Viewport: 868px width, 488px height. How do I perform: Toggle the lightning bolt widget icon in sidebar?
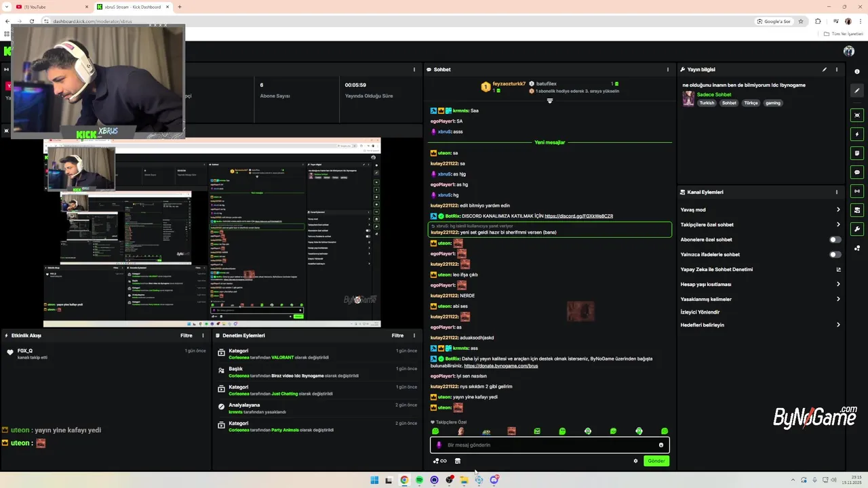point(857,134)
